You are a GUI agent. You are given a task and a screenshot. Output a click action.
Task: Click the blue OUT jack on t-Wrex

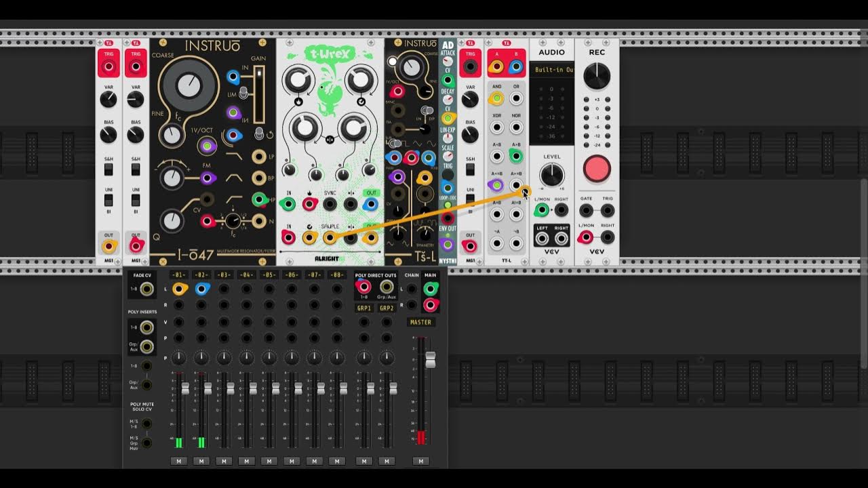pos(370,204)
